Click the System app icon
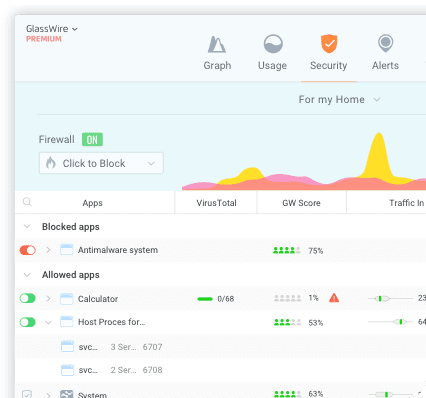Screen dimensions: 426x398 66,394
